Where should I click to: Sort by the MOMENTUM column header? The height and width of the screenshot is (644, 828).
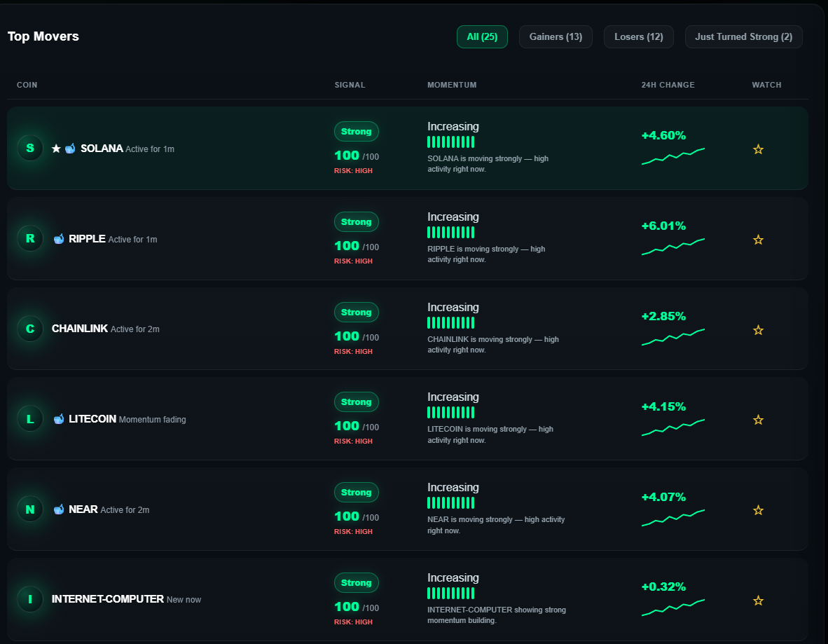point(452,85)
